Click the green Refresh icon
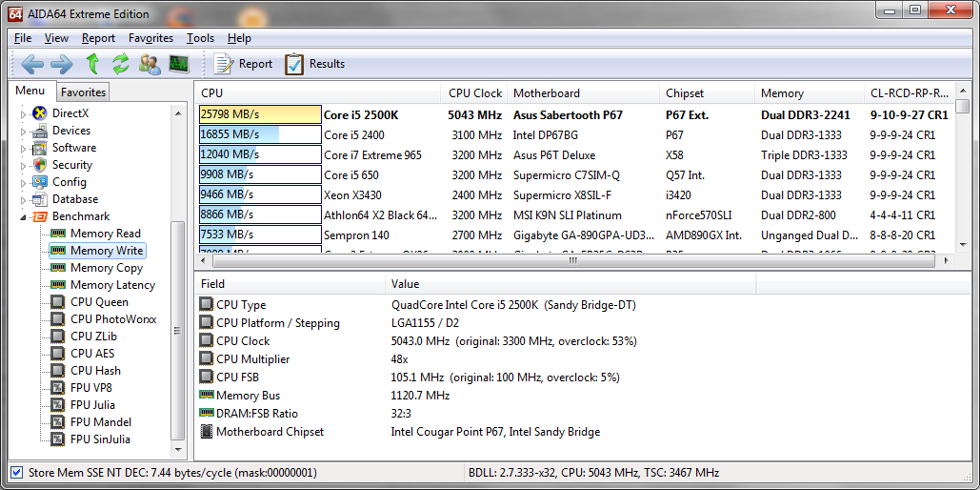Image resolution: width=980 pixels, height=490 pixels. pos(121,64)
